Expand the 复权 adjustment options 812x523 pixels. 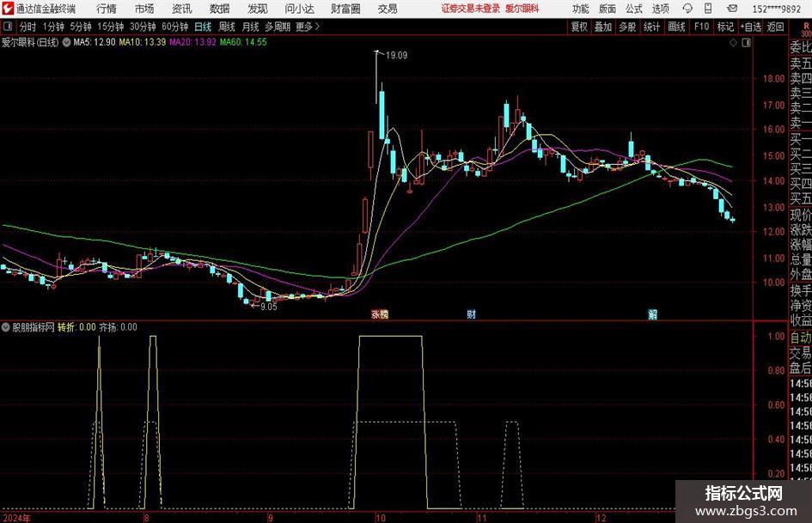[579, 27]
